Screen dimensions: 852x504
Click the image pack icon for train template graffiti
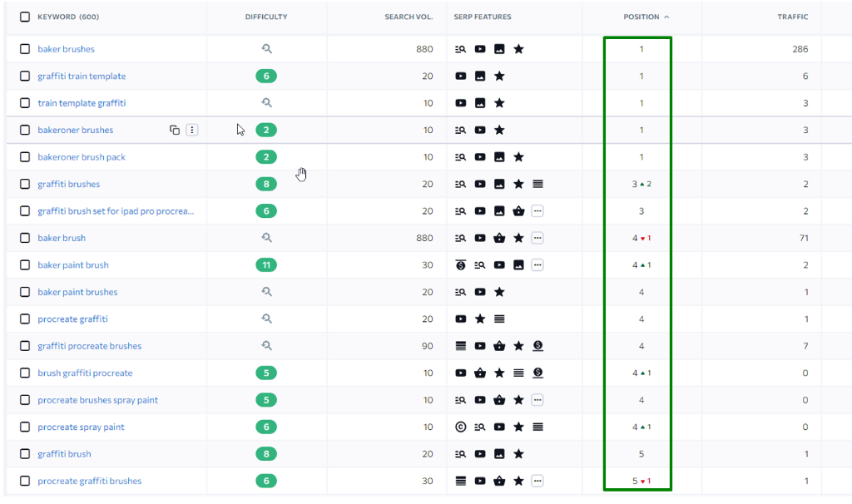click(x=480, y=103)
